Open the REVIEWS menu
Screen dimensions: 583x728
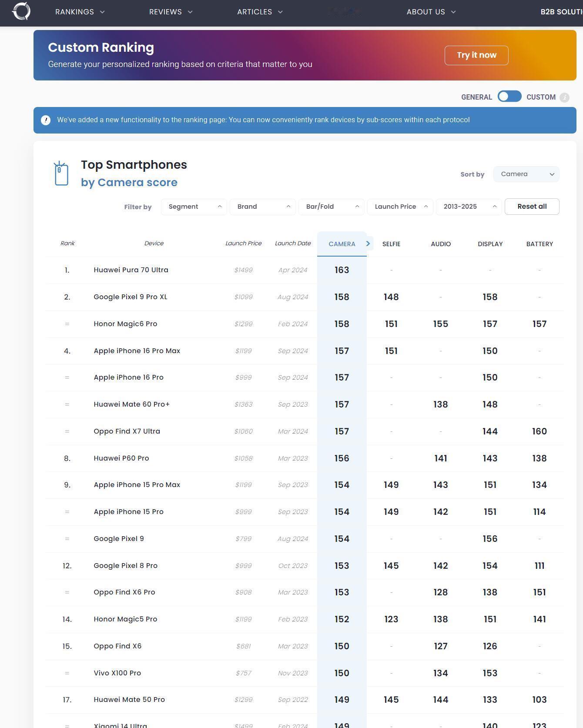point(171,12)
